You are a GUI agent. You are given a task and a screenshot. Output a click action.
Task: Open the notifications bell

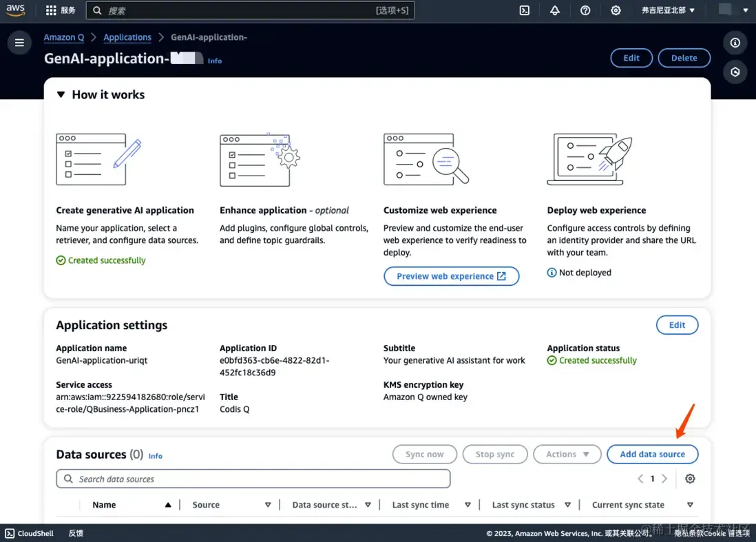click(x=555, y=10)
